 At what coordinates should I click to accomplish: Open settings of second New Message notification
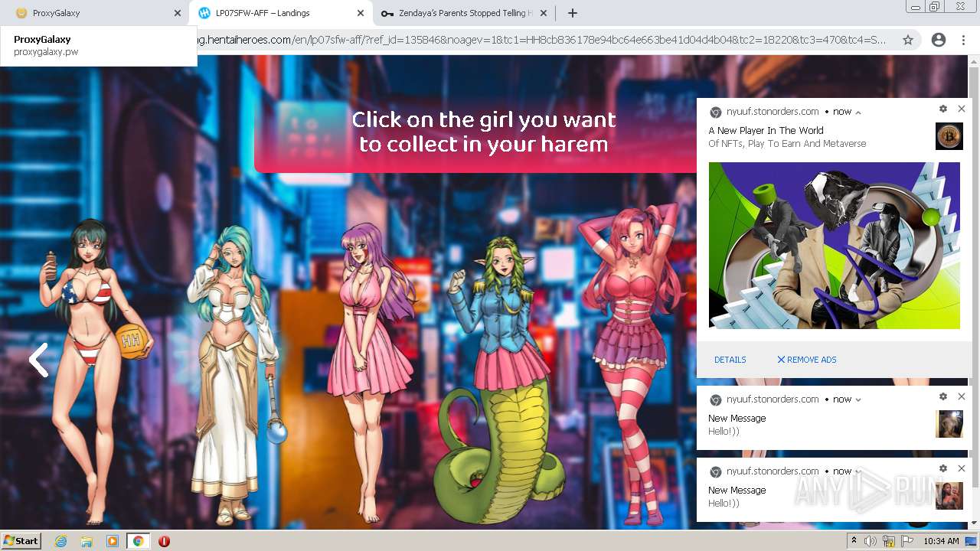tap(943, 468)
